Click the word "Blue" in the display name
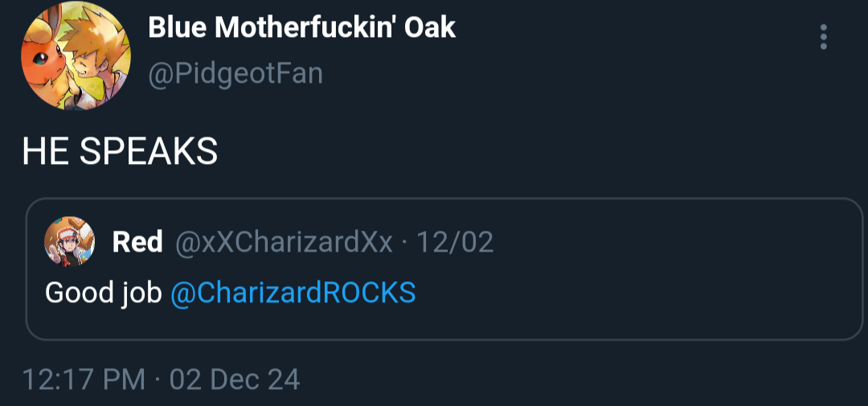Viewport: 868px width, 406px height. [x=178, y=29]
